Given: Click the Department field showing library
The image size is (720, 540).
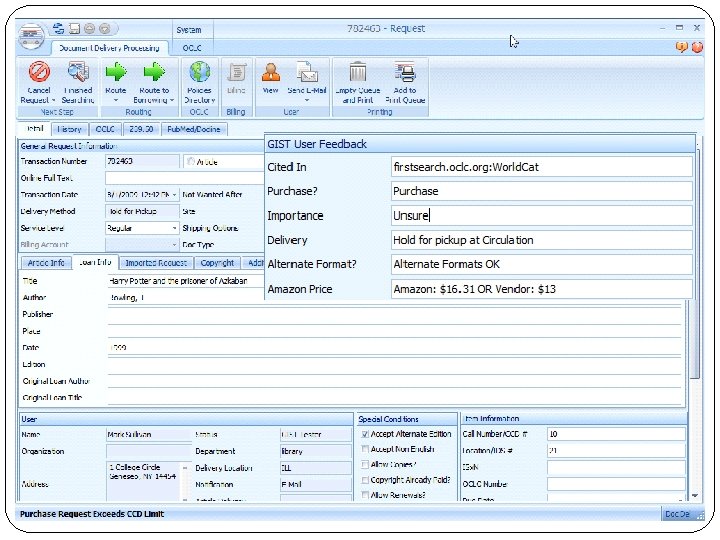Looking at the screenshot, I should click(x=316, y=451).
